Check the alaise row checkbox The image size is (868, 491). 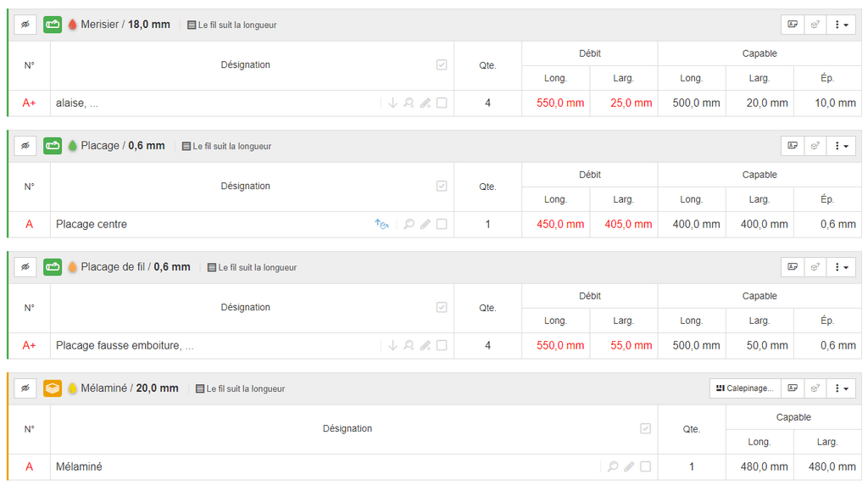[x=442, y=103]
